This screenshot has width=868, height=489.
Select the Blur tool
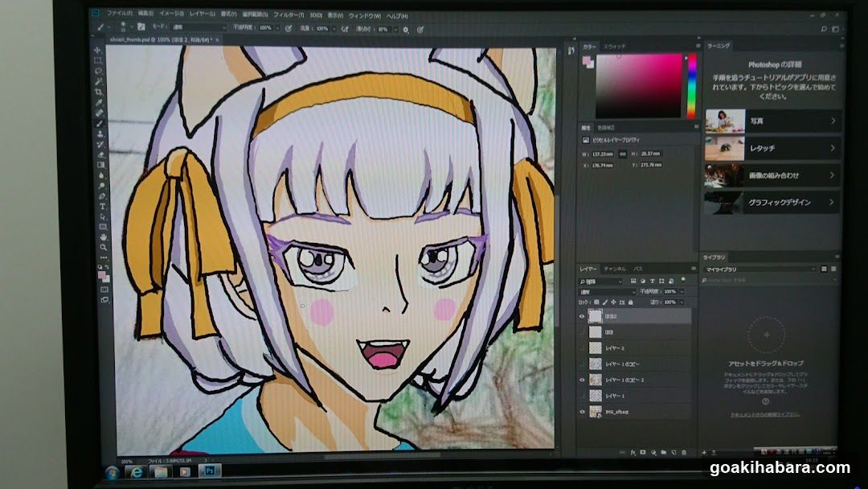tap(101, 175)
